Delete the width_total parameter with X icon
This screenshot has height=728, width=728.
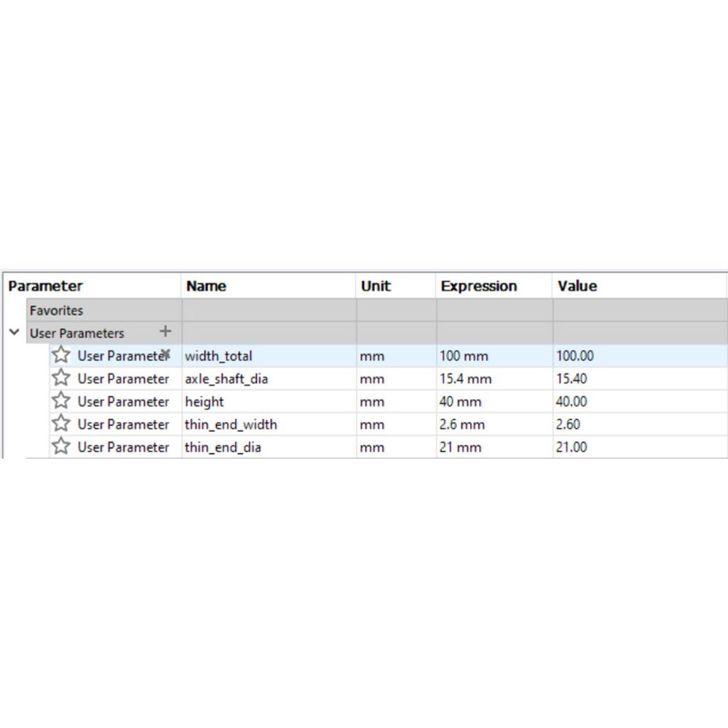pos(166,353)
